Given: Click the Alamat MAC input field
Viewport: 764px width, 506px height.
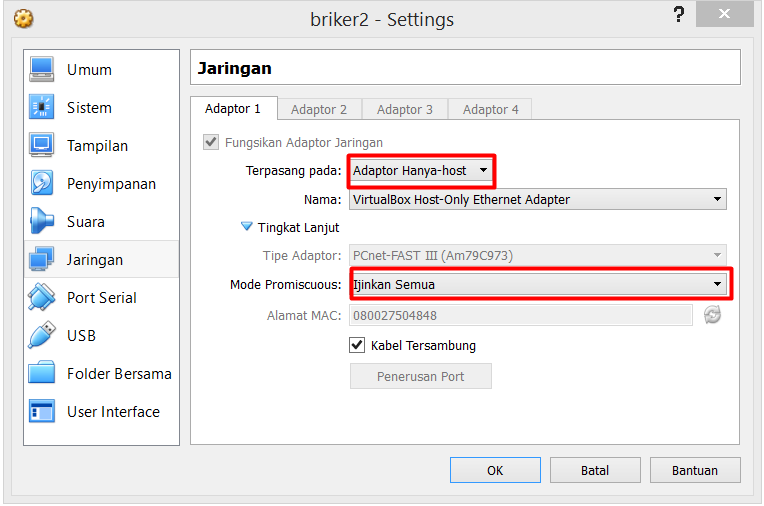Looking at the screenshot, I should pos(520,315).
